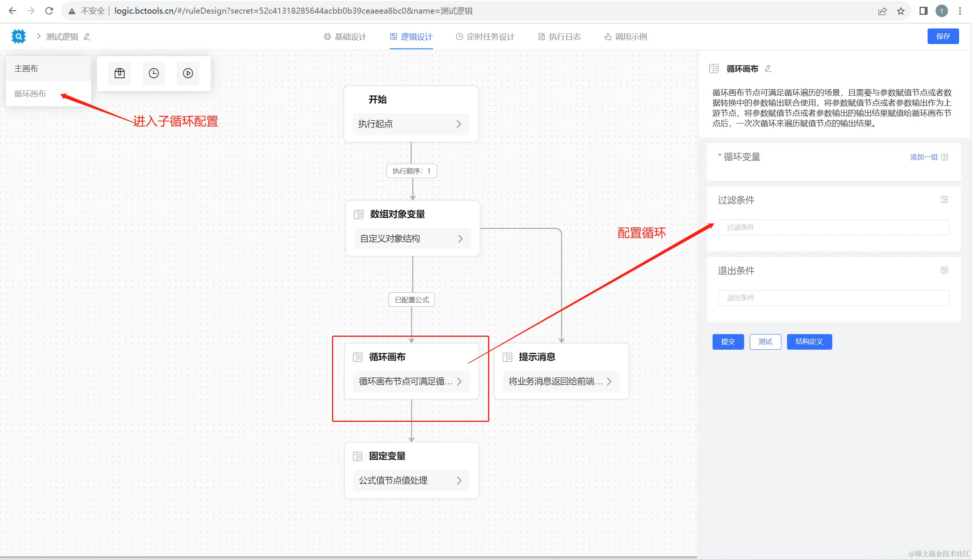
Task: Click the 添加一组 link
Action: [x=923, y=157]
